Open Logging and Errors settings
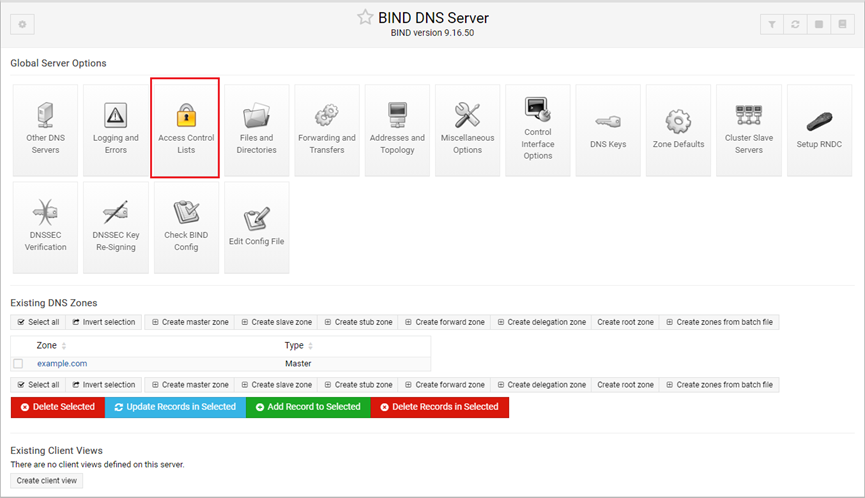 coord(116,130)
